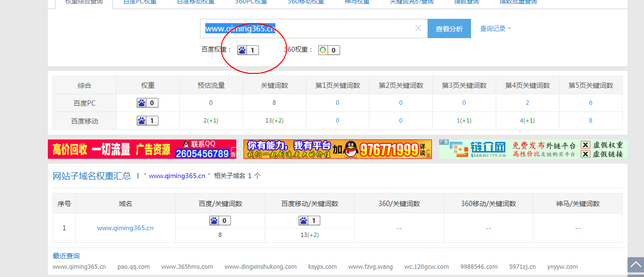Click the 查看分析 button
Image resolution: width=644 pixels, height=277 pixels.
pyautogui.click(x=449, y=28)
